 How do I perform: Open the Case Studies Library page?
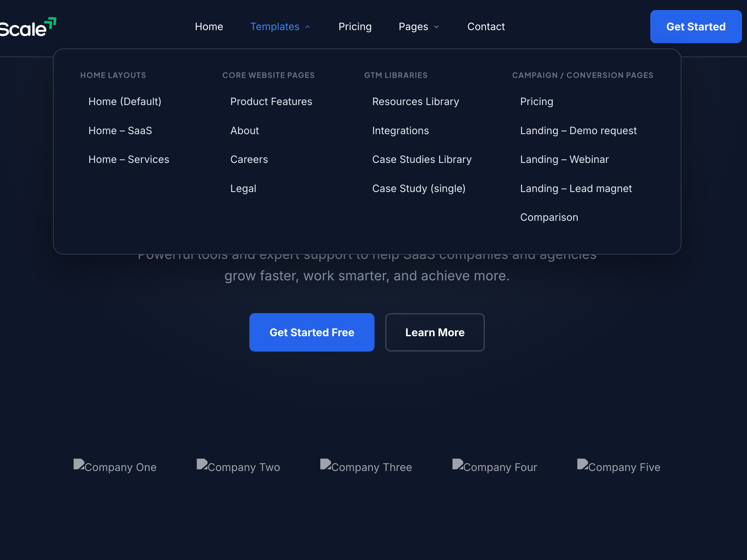point(422,159)
